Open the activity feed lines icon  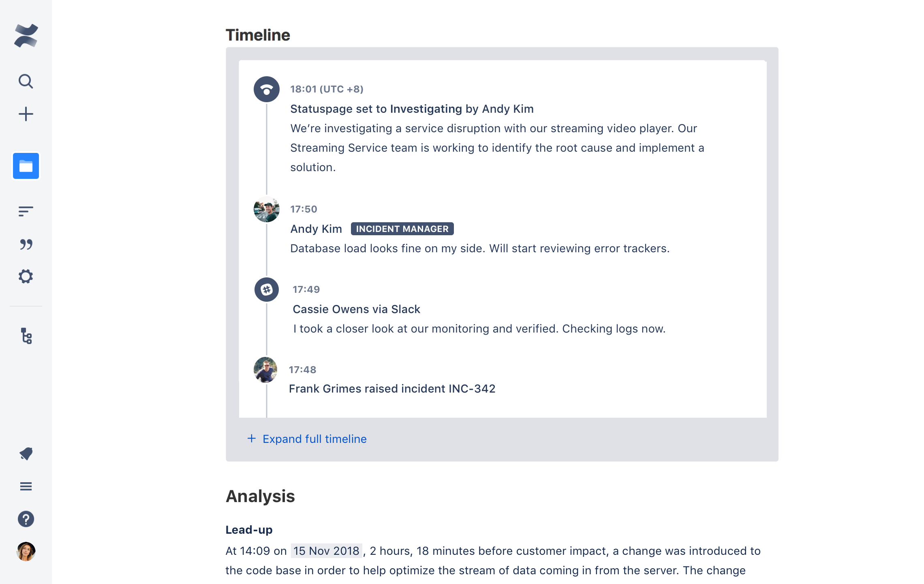pyautogui.click(x=26, y=211)
